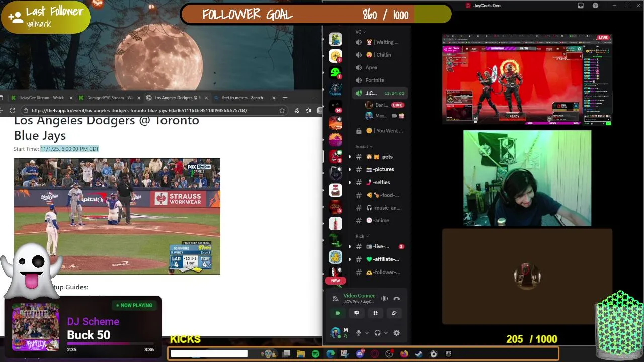Open the Discord activities button
The width and height of the screenshot is (644, 362).
[375, 313]
